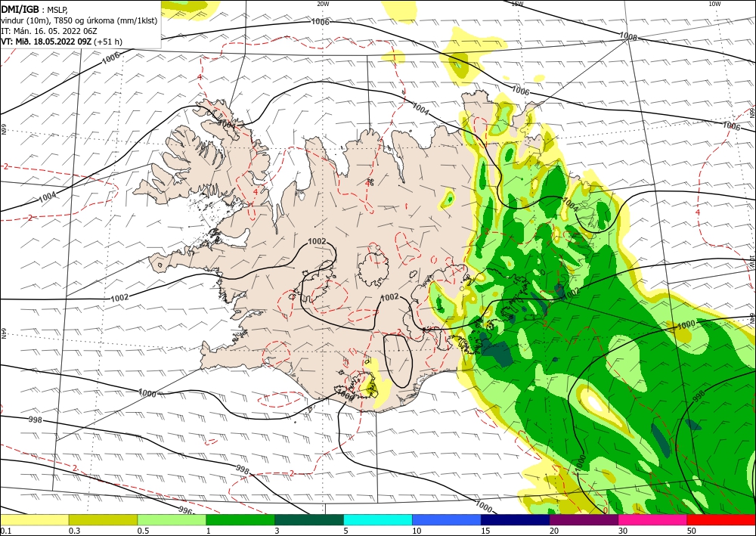The width and height of the screenshot is (756, 536).
Task: Click the red 50+ legend swatch
Action: pyautogui.click(x=721, y=519)
